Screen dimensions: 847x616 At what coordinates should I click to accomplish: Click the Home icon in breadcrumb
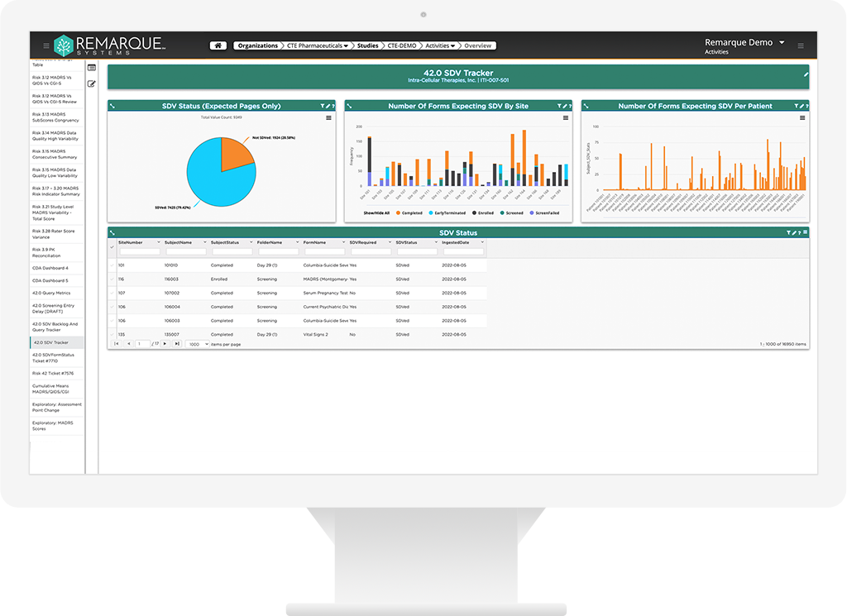coord(218,45)
